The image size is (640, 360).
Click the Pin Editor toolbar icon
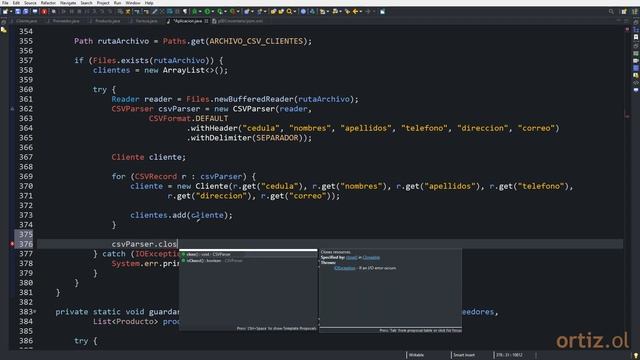pyautogui.click(x=382, y=11)
